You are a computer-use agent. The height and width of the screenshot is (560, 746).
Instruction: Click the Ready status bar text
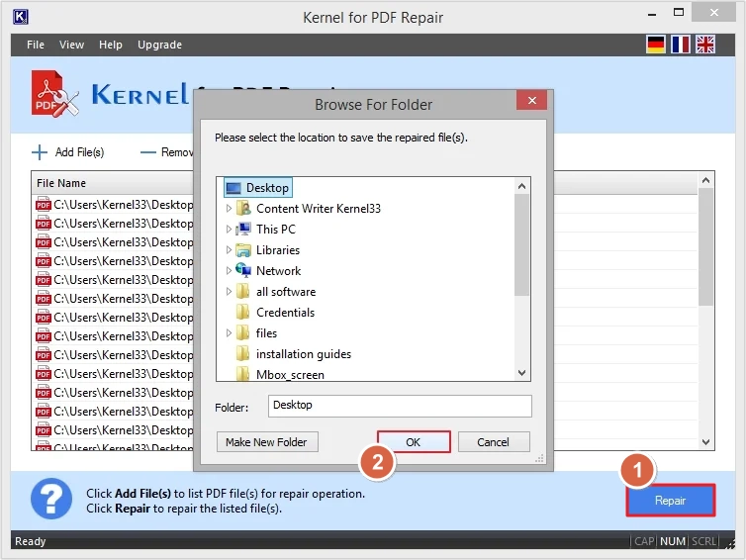30,541
